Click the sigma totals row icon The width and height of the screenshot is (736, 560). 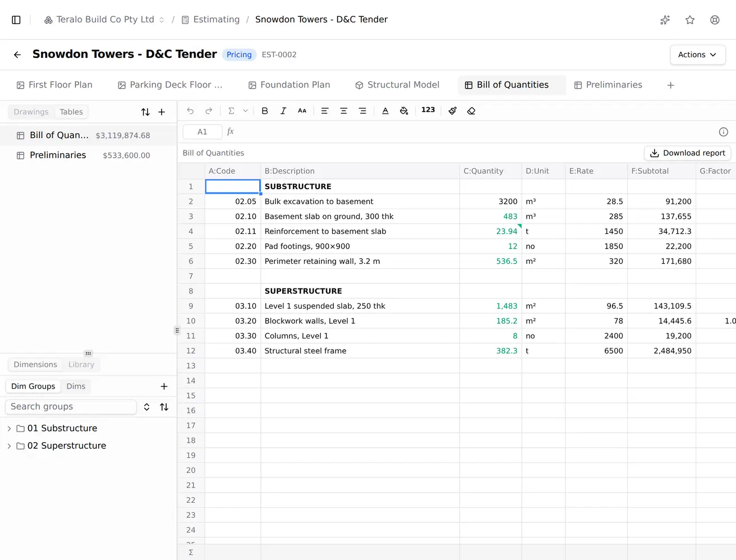click(x=191, y=552)
